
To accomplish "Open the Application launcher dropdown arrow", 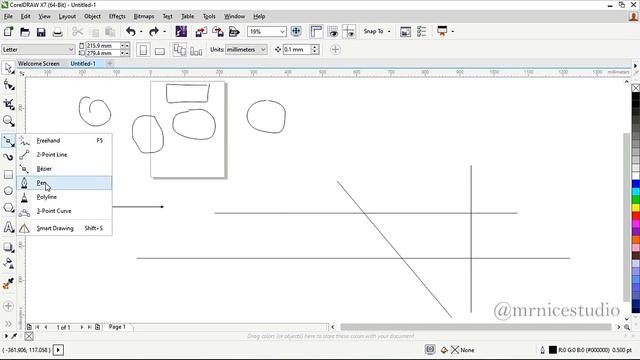I will (x=453, y=31).
